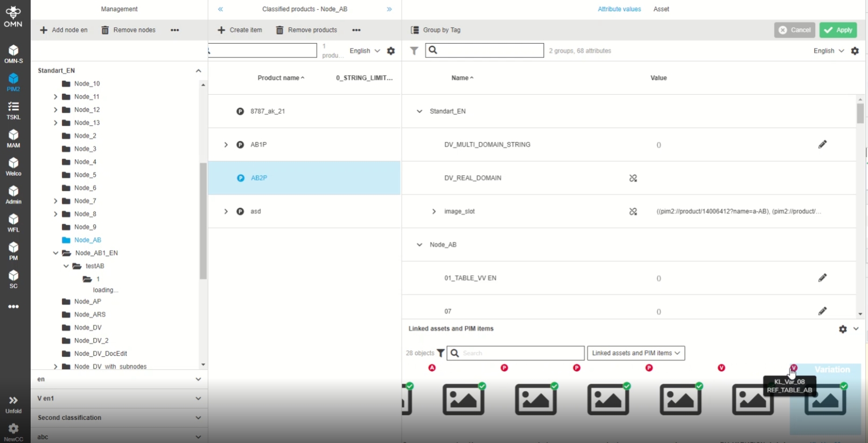Expand Node_11 in the tree
Image resolution: width=868 pixels, height=443 pixels.
point(55,97)
